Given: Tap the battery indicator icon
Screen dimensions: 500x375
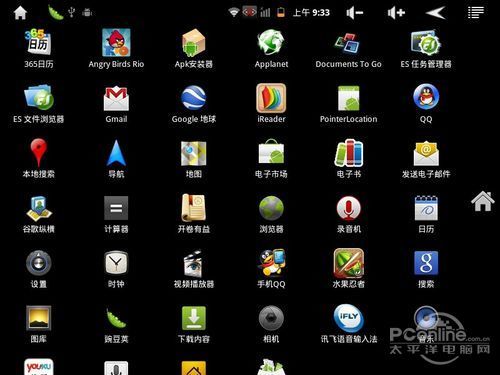Looking at the screenshot, I should [281, 13].
